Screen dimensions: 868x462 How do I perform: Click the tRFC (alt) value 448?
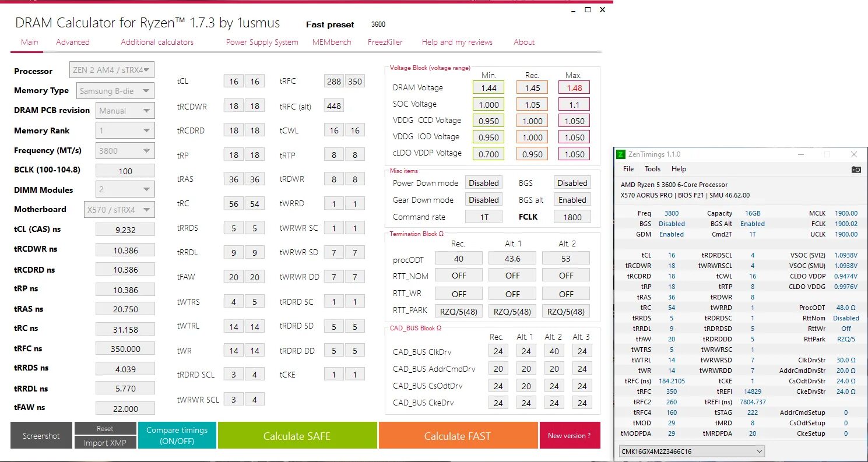point(334,105)
